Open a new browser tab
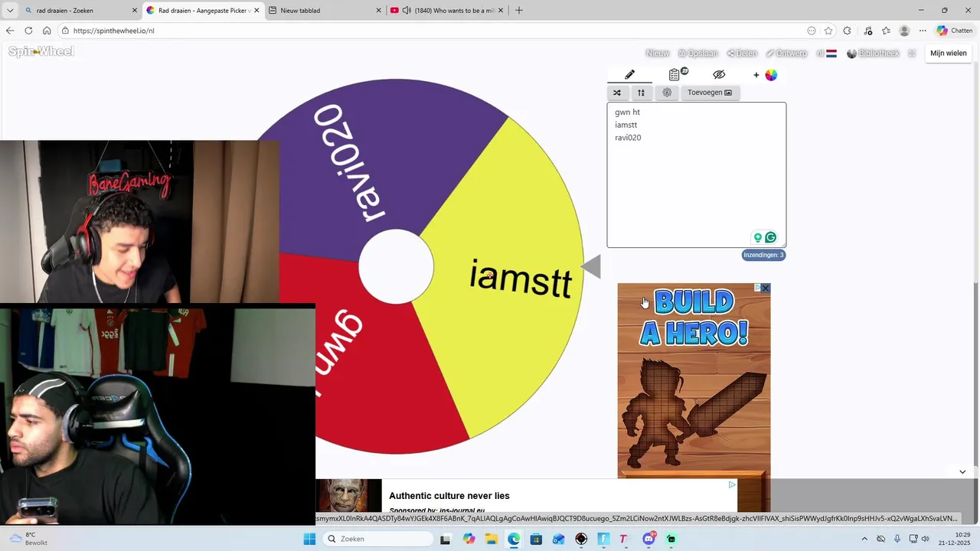The width and height of the screenshot is (980, 551). [x=519, y=11]
